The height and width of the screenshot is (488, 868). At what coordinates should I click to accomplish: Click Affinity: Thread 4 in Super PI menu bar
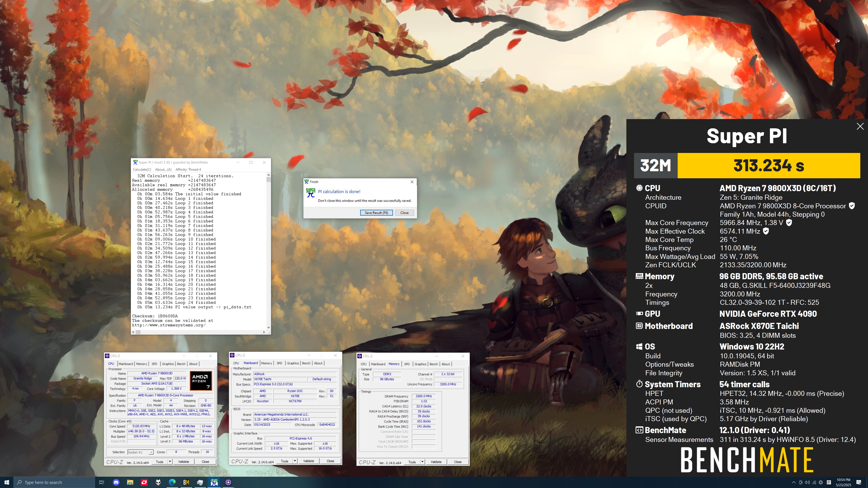pos(188,169)
